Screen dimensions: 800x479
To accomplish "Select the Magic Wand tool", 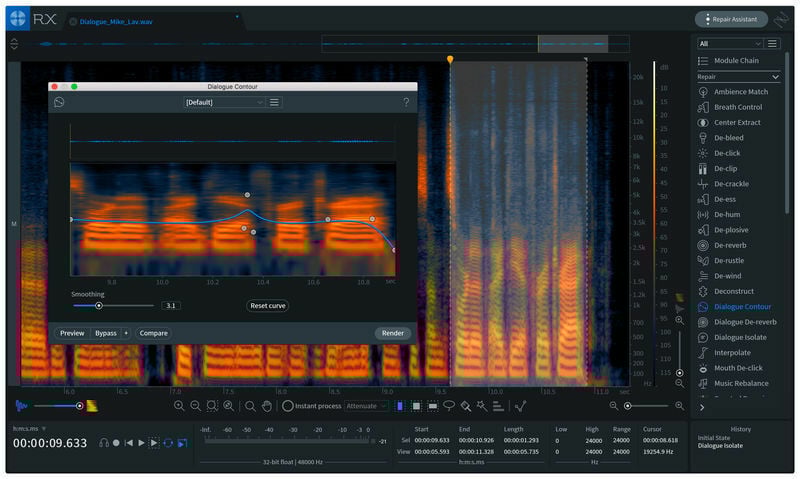I will (482, 406).
